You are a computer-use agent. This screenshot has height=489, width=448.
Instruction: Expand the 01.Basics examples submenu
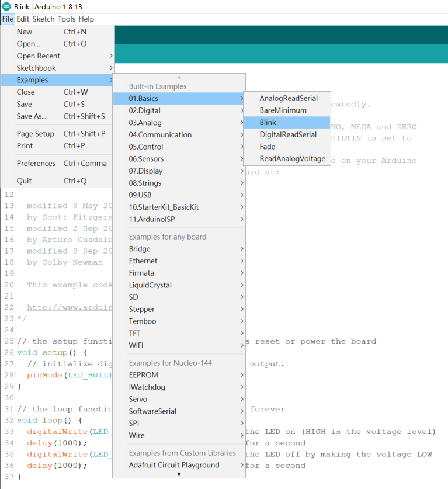[179, 99]
